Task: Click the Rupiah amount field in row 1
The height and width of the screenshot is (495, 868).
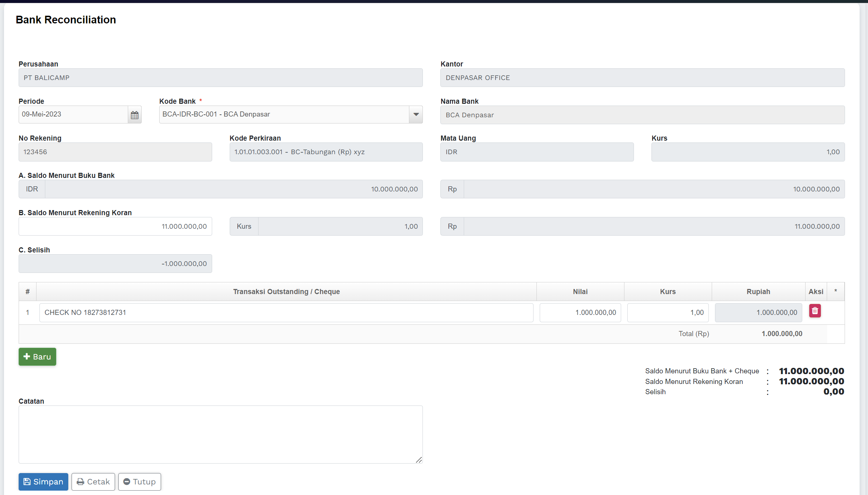Action: [758, 313]
